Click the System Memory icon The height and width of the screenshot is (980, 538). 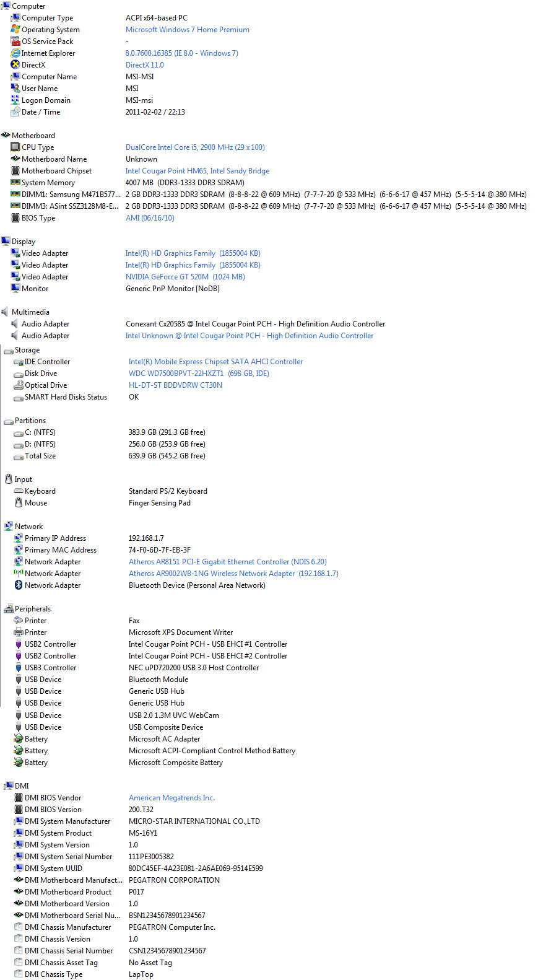coord(15,183)
